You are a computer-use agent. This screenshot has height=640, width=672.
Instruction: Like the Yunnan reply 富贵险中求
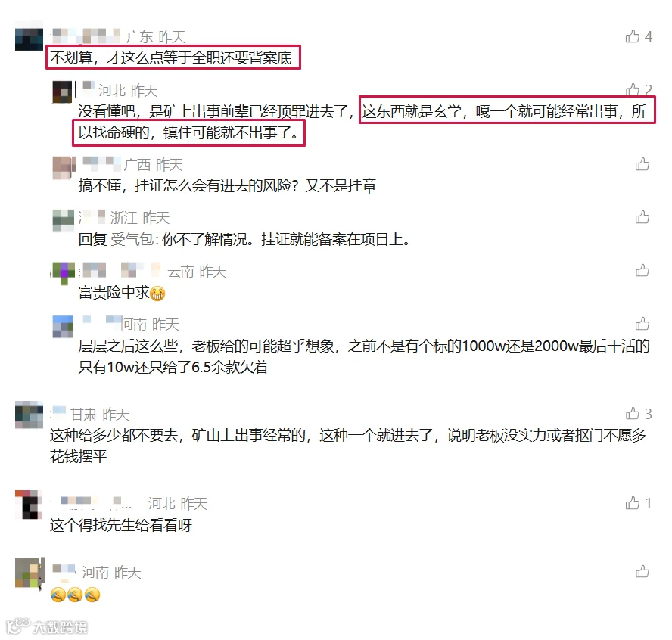pyautogui.click(x=642, y=270)
